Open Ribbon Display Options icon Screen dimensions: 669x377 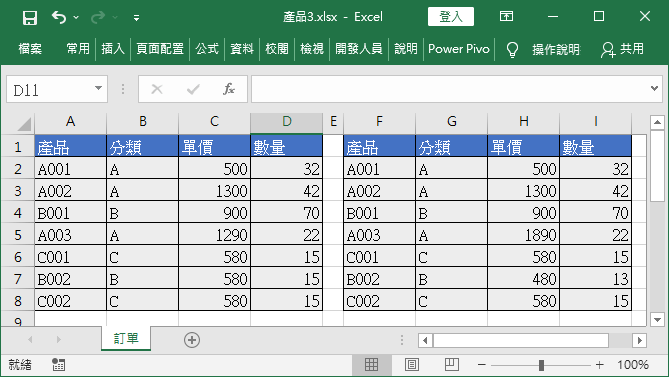click(x=506, y=17)
